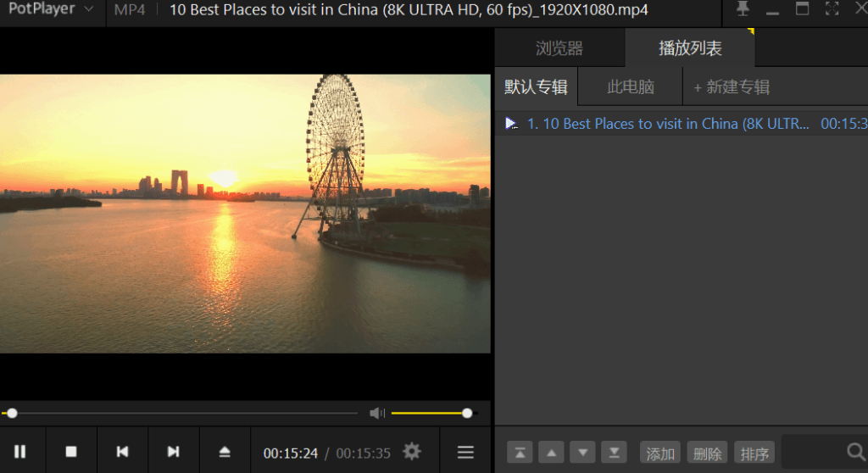Click the middle of the seek bar

pos(180,413)
